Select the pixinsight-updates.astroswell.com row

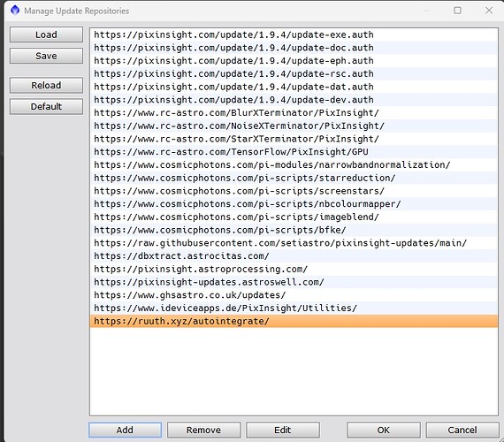(x=294, y=282)
